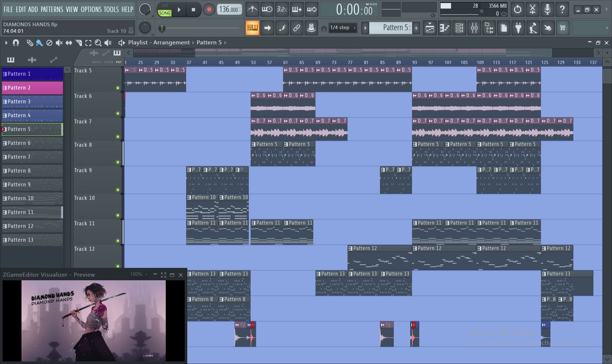Open the 1/4 step snap dropdown
The width and height of the screenshot is (612, 364).
[x=342, y=28]
